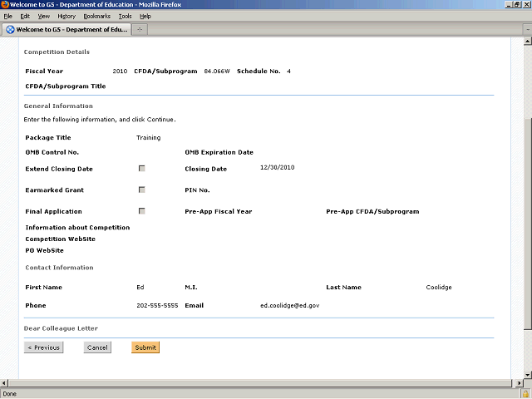Image resolution: width=532 pixels, height=399 pixels.
Task: Minimize the Firefox window
Action: 509,4
